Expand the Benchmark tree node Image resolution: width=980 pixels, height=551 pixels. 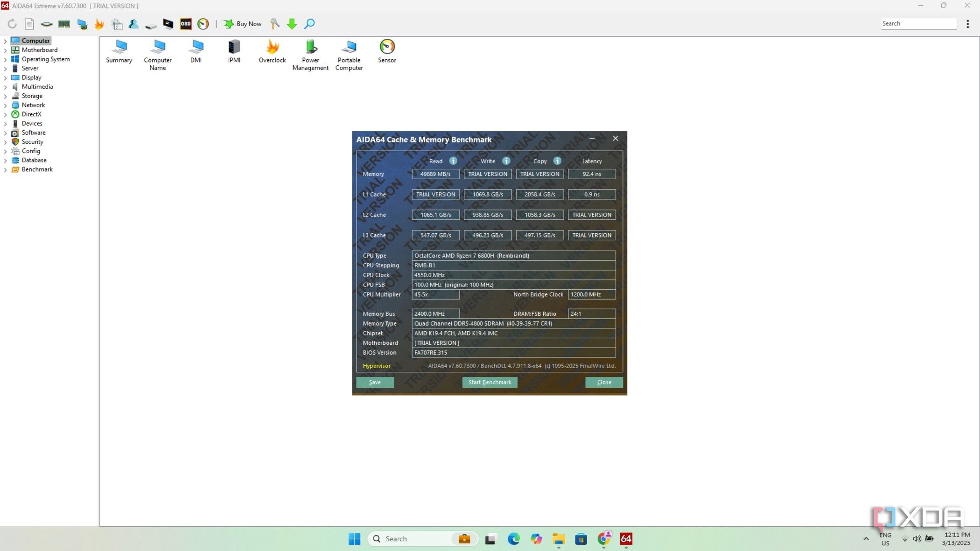5,170
